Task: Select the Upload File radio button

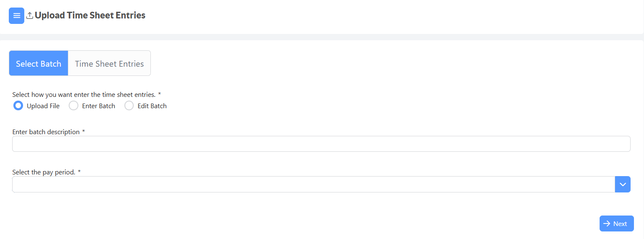Action: (18, 106)
